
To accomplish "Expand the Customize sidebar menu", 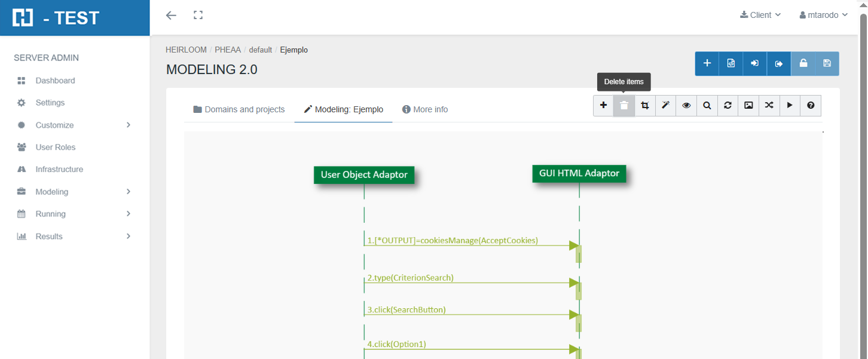I will (x=75, y=125).
